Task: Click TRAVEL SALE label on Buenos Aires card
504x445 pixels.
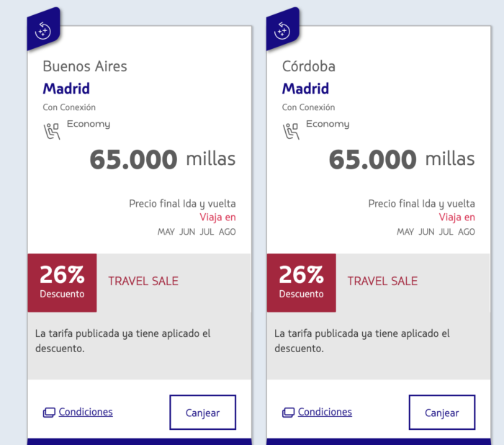Action: (x=143, y=281)
